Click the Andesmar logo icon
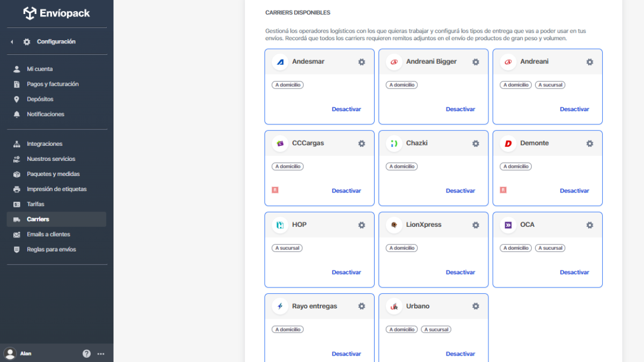Image resolution: width=644 pixels, height=362 pixels. coord(280,62)
